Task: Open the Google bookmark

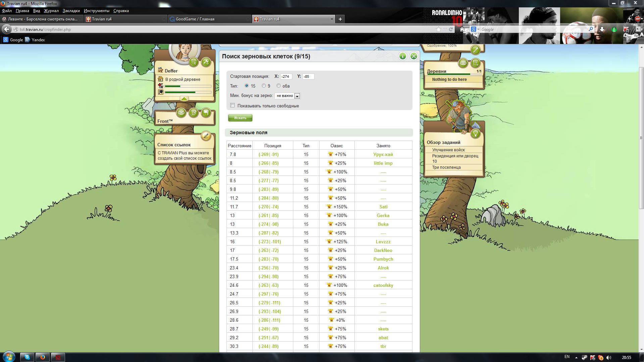Action: point(13,40)
